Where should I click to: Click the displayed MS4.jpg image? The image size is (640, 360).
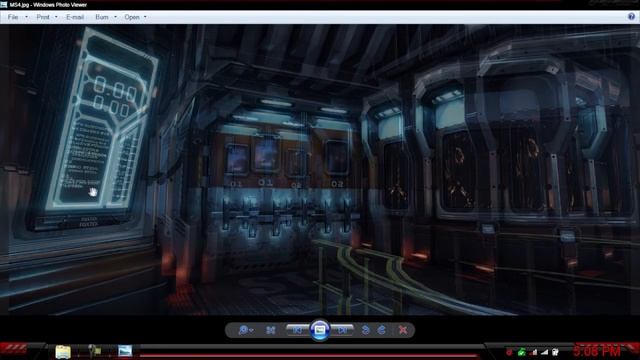320,170
